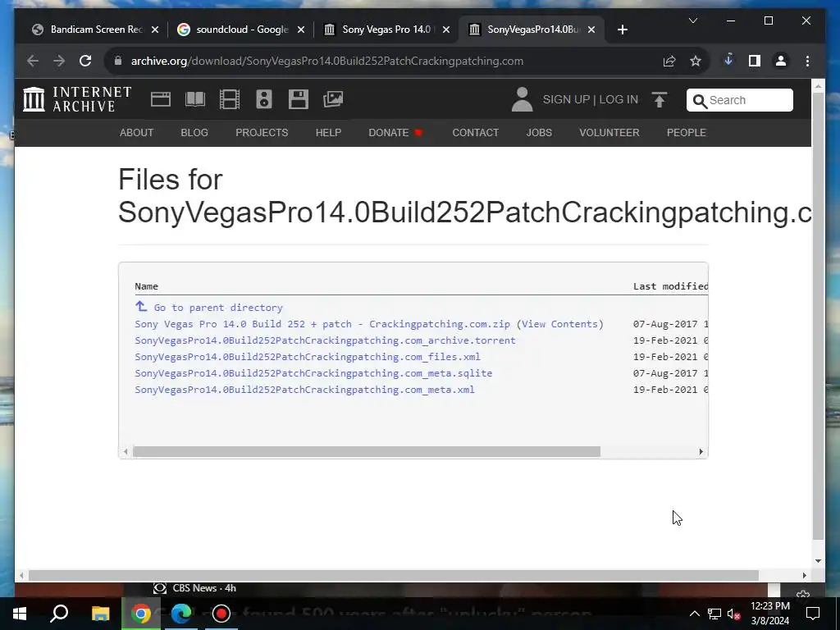This screenshot has width=840, height=630.
Task: Close the soundcloud - Google tab
Action: pyautogui.click(x=301, y=30)
